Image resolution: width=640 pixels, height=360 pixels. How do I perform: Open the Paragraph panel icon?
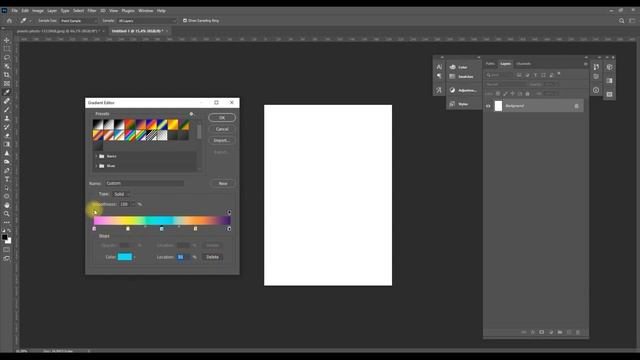point(439,76)
